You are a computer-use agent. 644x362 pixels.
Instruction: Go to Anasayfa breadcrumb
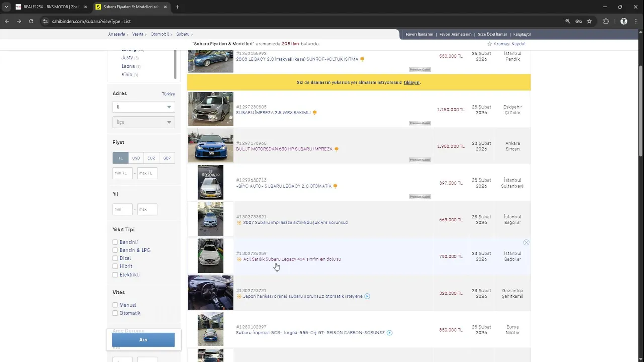click(x=117, y=34)
